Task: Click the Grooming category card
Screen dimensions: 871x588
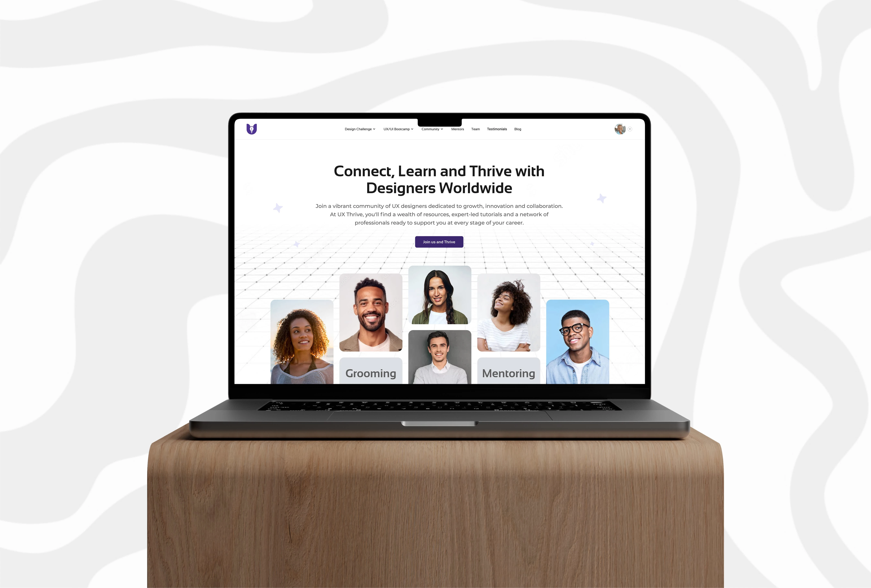Action: 370,373
